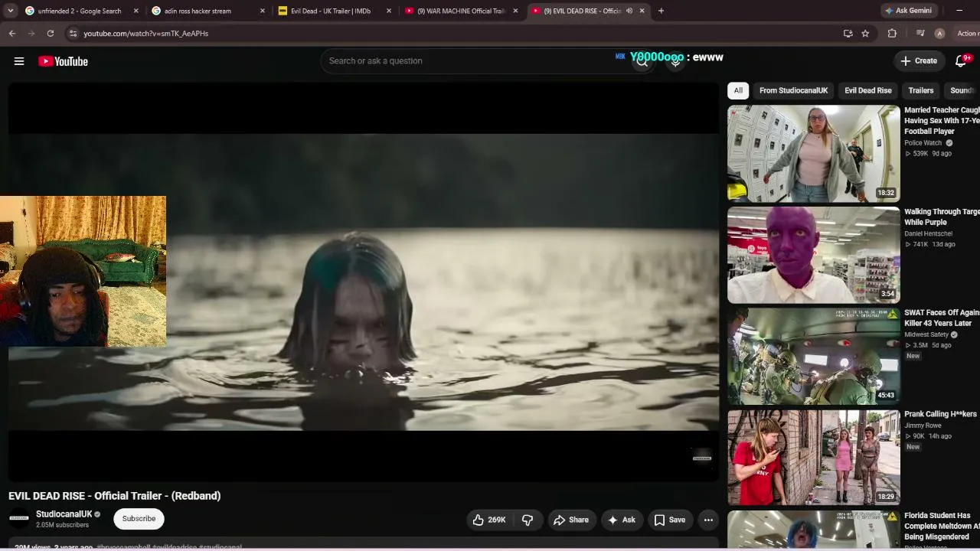Screen dimensions: 980x551
Task: Like the Evil Dead Rise trailer
Action: 488,520
